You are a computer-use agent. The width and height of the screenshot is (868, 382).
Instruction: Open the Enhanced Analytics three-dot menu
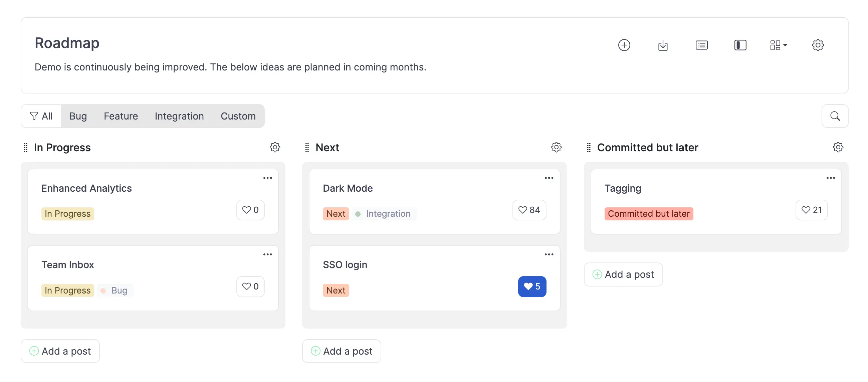tap(267, 178)
